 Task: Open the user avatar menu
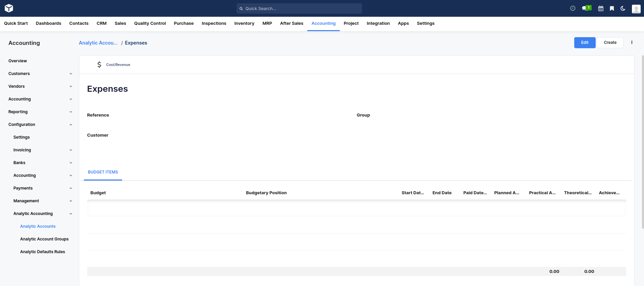click(x=636, y=9)
